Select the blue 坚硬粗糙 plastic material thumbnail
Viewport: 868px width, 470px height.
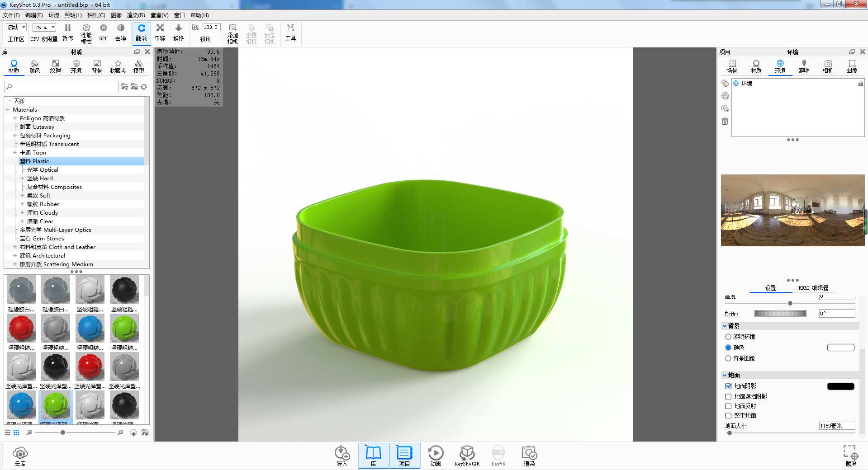pyautogui.click(x=90, y=328)
